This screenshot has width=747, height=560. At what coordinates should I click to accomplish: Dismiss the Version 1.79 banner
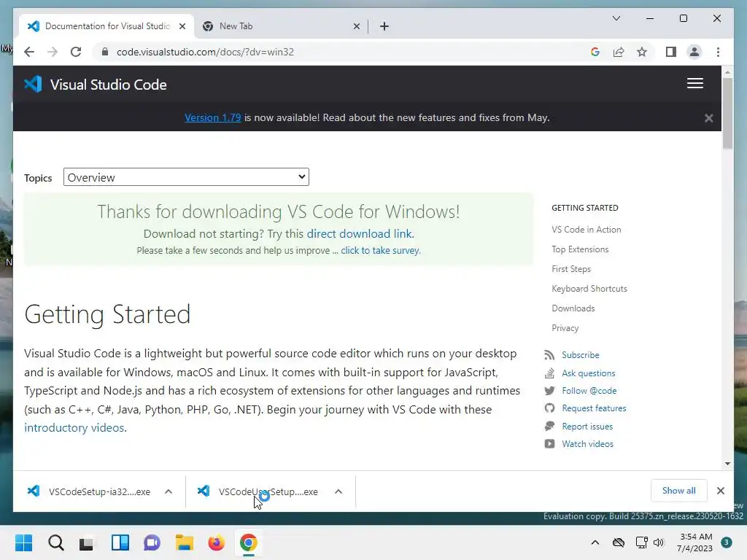pos(708,118)
